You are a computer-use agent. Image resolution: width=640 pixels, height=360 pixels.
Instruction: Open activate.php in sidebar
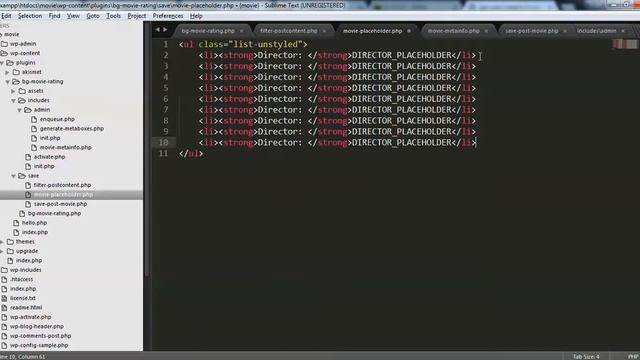49,157
